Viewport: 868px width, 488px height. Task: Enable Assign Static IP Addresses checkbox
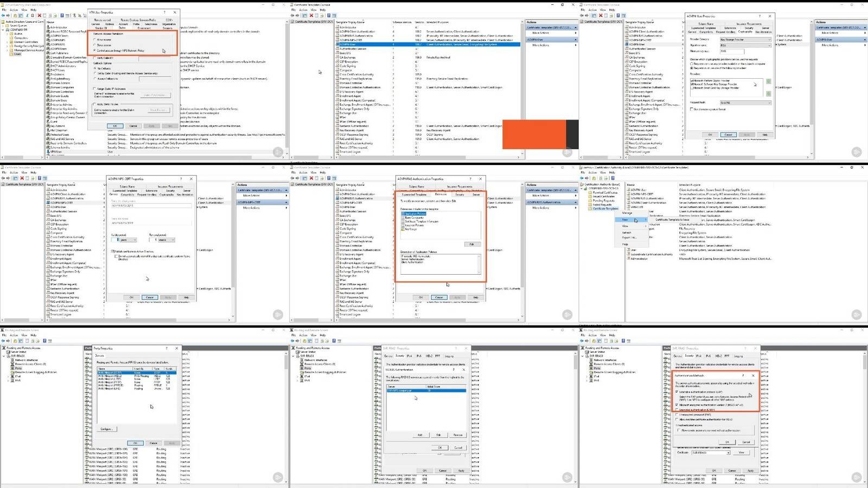tap(95, 88)
